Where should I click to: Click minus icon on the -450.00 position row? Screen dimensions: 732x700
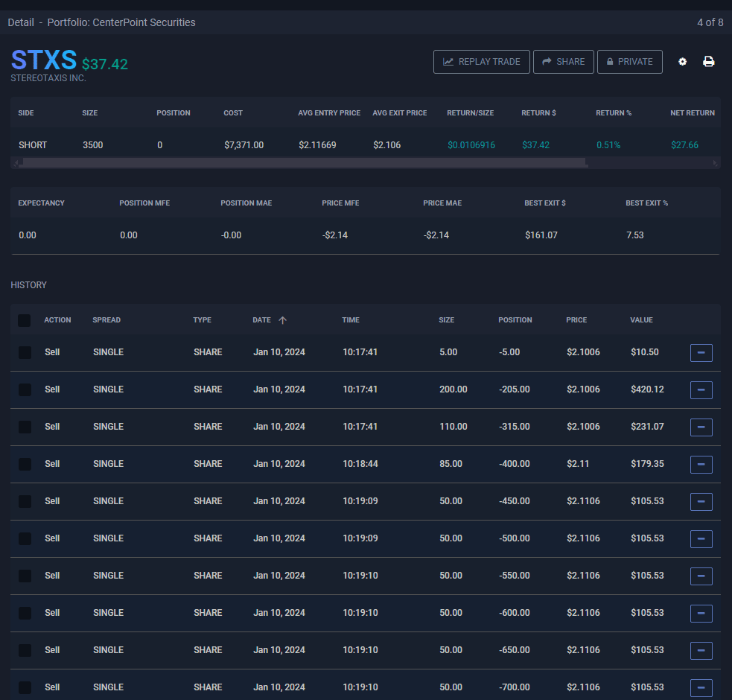click(x=701, y=502)
